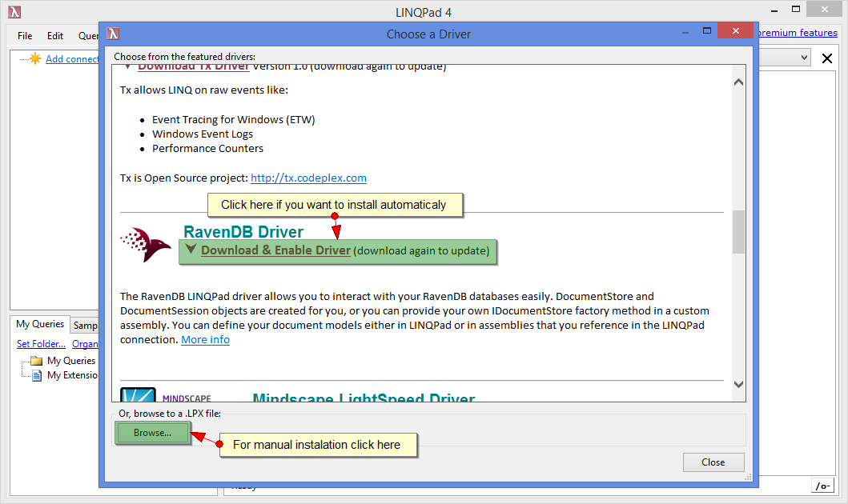The height and width of the screenshot is (504, 848).
Task: Switch to the Samples tab
Action: (x=85, y=325)
